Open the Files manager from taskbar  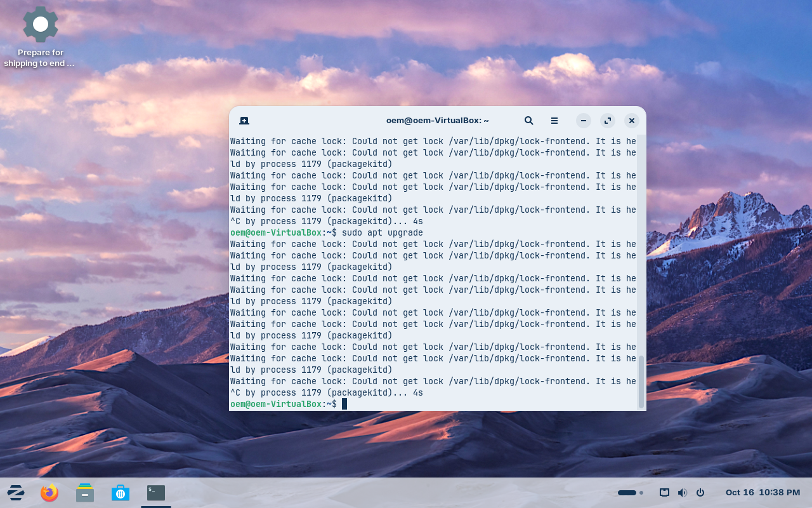click(x=85, y=493)
